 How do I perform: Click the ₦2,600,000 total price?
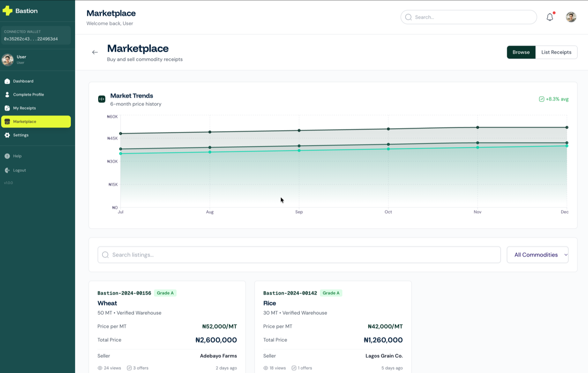click(216, 340)
